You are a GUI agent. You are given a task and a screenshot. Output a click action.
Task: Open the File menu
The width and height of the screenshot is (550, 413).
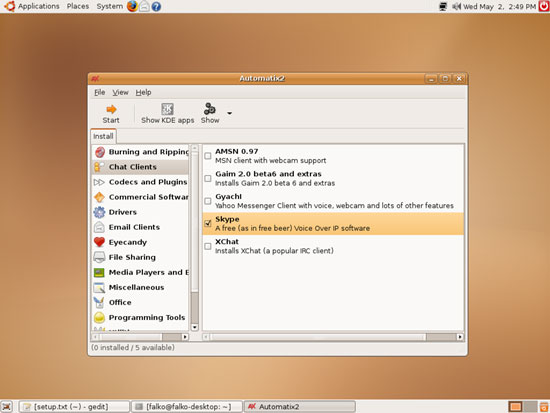click(100, 92)
